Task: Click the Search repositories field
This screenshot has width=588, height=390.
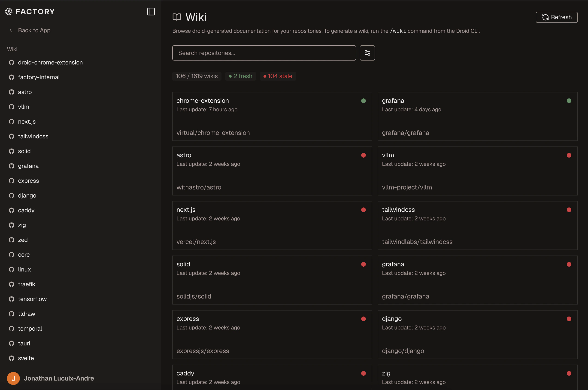Action: 264,53
